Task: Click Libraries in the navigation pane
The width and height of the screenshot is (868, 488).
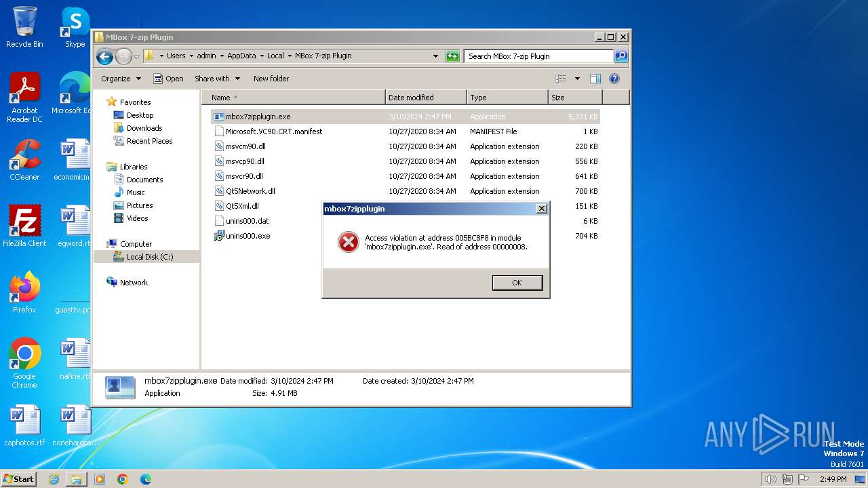Action: (x=134, y=167)
